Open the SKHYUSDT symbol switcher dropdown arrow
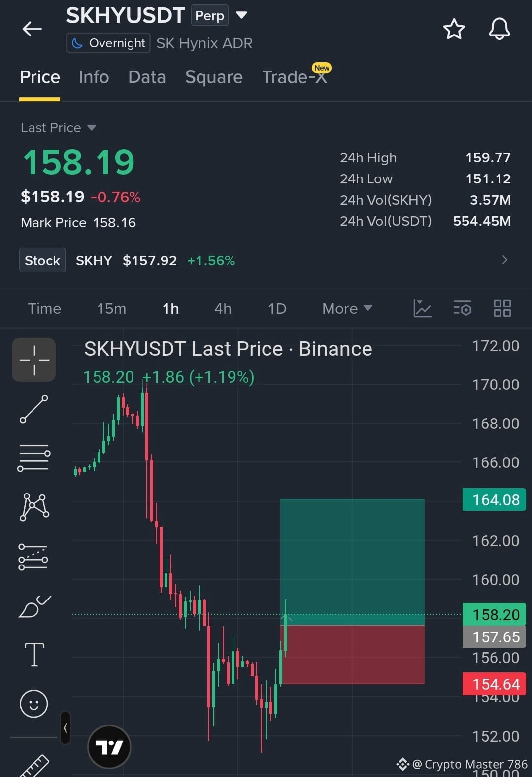Screen dimensions: 532x777 coord(241,15)
